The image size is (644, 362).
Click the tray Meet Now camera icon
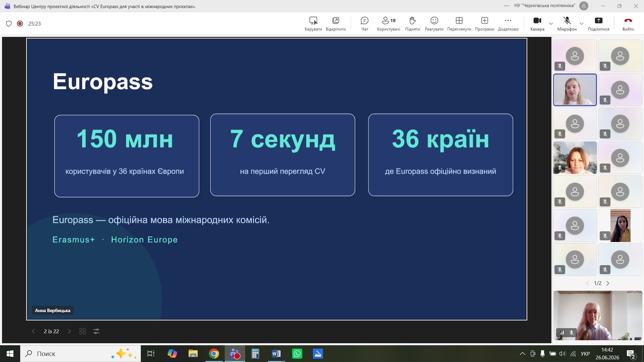pos(532,354)
